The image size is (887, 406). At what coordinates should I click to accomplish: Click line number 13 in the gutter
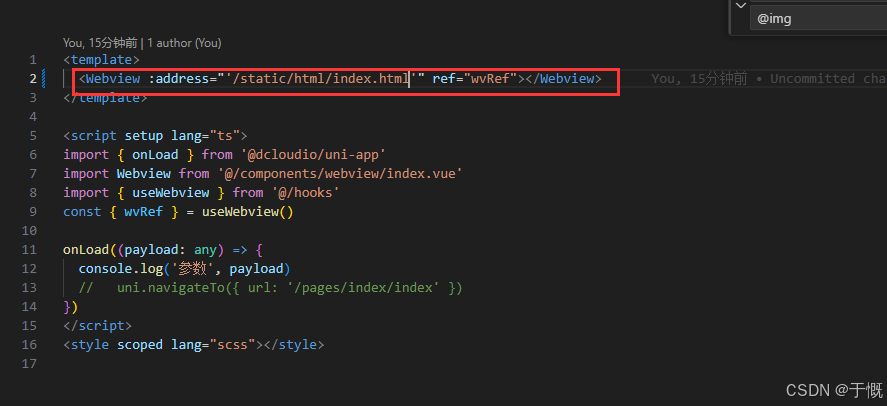[29, 288]
